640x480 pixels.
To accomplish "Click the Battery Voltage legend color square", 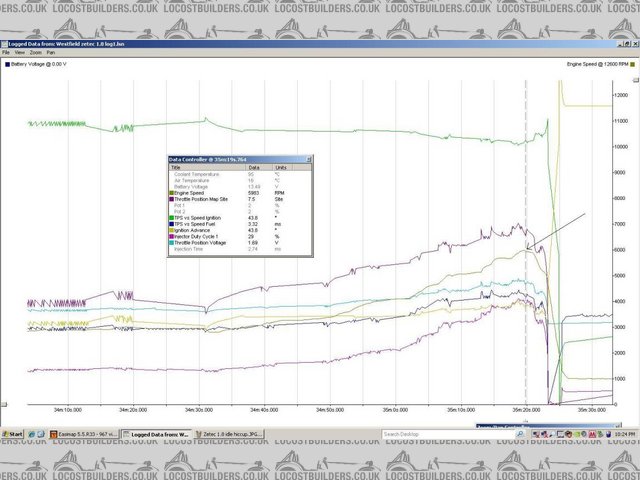I will 7,64.
